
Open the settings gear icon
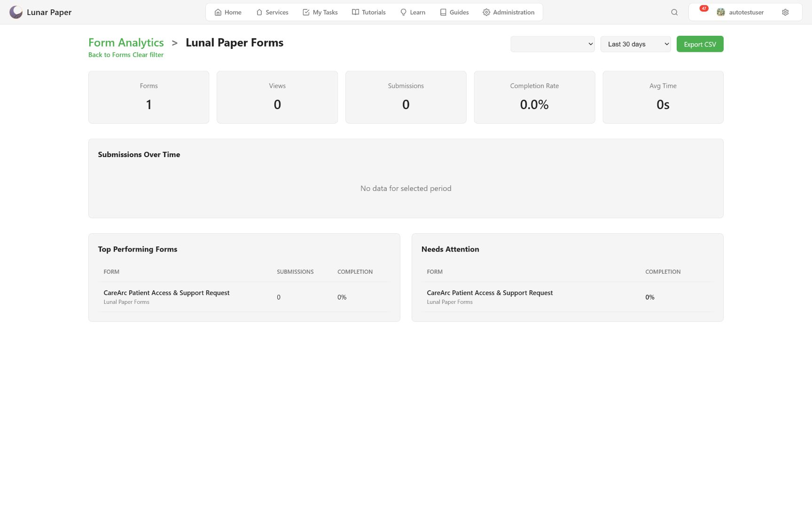pos(785,12)
